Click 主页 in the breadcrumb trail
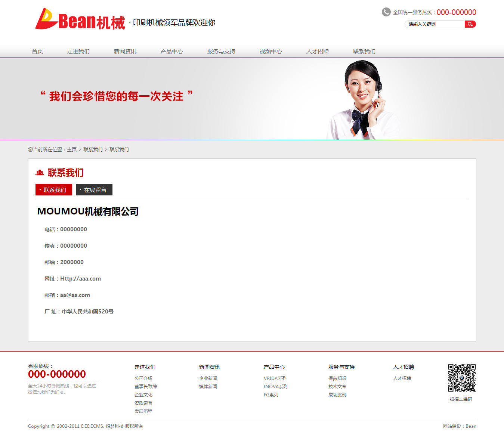The image size is (504, 433). pos(72,149)
